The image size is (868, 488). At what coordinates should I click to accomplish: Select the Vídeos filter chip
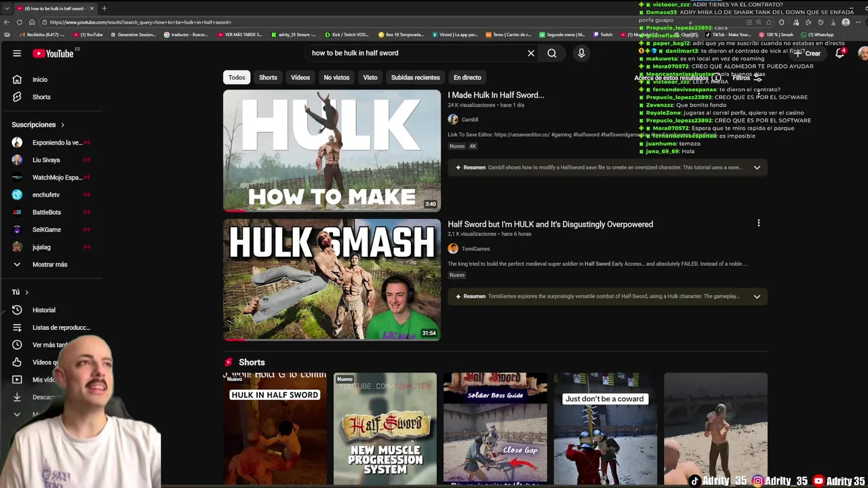click(300, 77)
